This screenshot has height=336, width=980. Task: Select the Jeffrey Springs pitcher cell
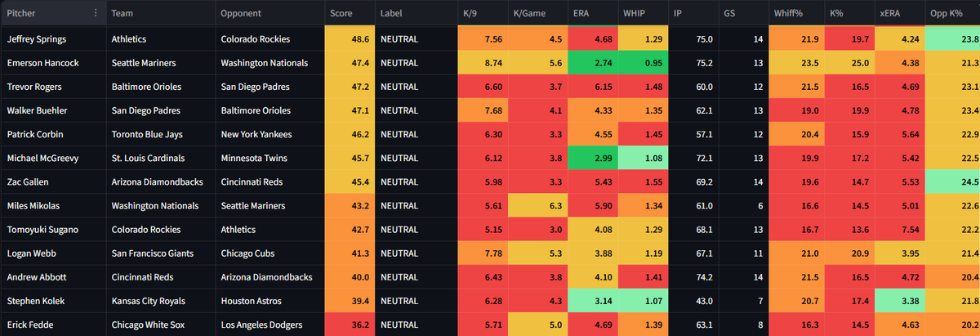(x=52, y=38)
